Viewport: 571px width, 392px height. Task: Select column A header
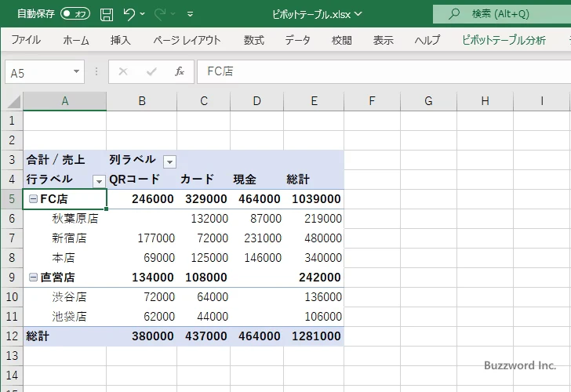click(x=65, y=101)
